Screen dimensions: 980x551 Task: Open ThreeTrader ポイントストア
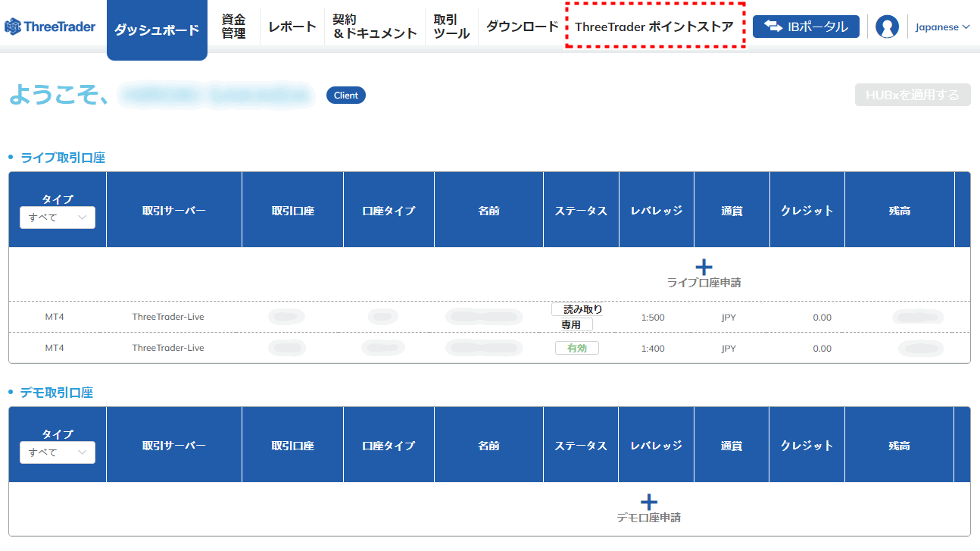[654, 27]
